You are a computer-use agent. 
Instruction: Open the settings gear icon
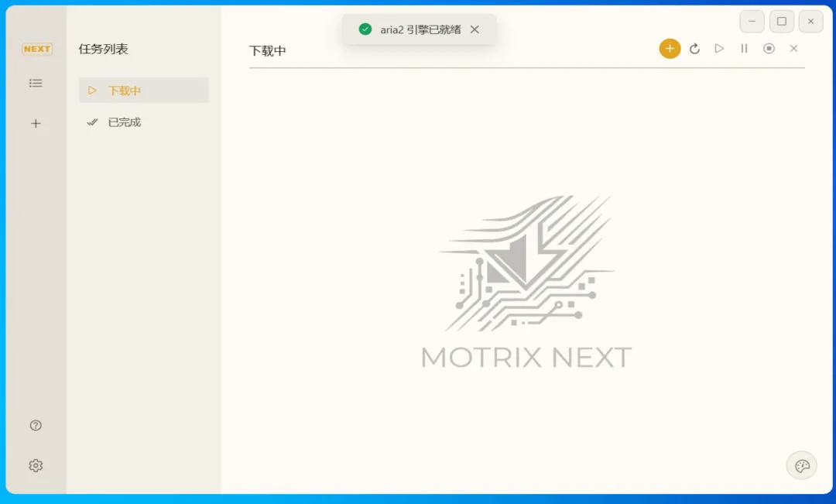(36, 465)
